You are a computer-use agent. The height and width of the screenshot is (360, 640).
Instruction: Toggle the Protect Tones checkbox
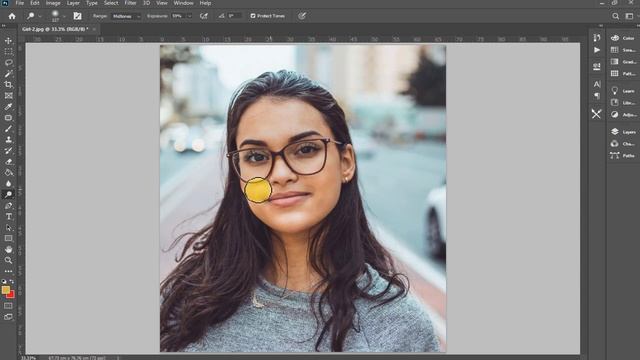[x=253, y=16]
